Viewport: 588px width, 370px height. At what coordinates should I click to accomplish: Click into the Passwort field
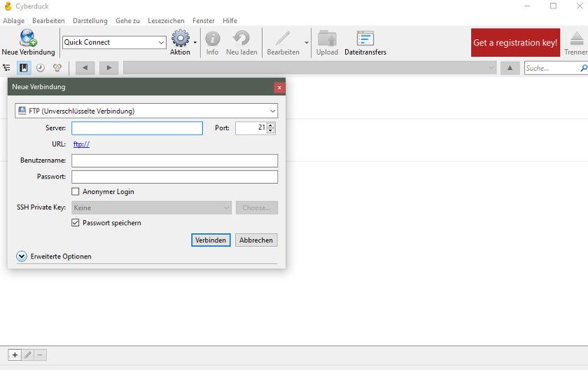(x=175, y=177)
